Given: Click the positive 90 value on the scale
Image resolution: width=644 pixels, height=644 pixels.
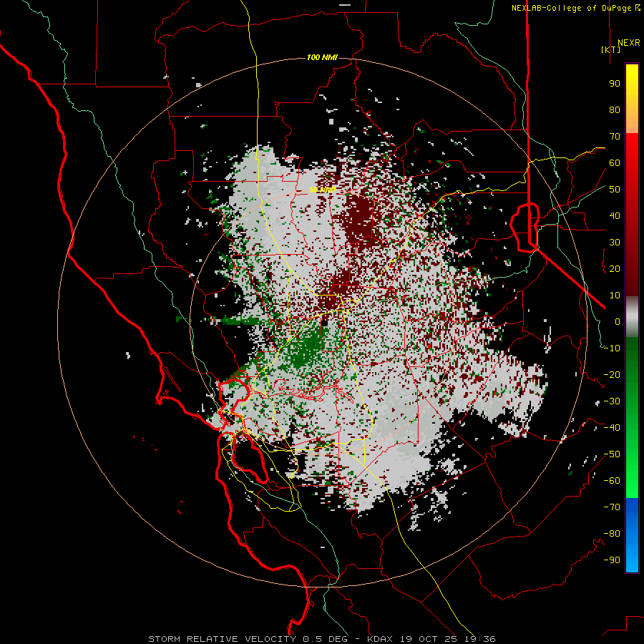Looking at the screenshot, I should point(615,84).
